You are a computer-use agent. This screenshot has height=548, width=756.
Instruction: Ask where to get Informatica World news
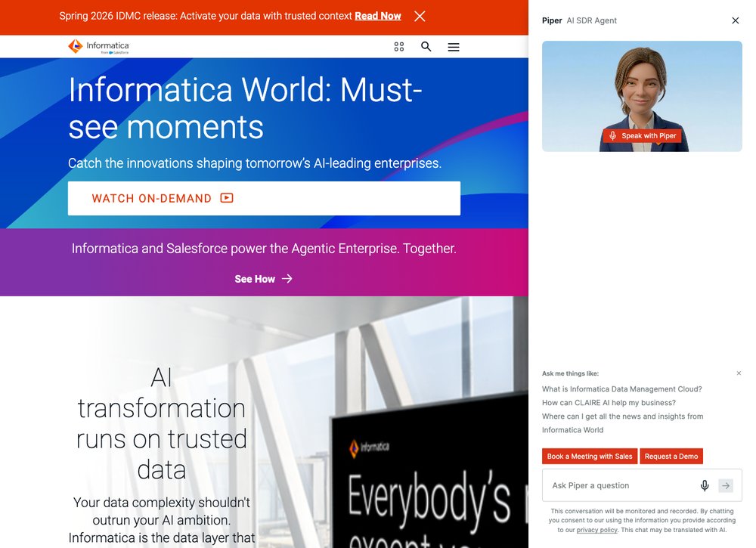point(622,423)
